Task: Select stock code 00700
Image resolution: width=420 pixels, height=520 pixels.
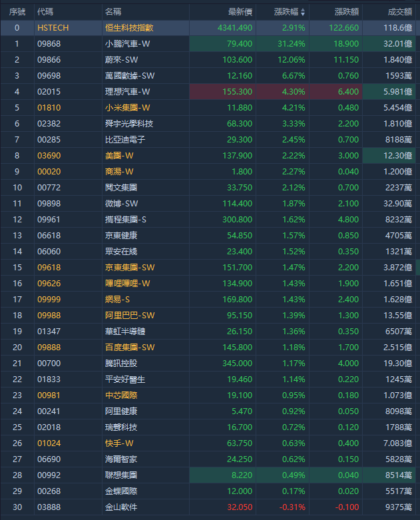Action: coord(49,363)
